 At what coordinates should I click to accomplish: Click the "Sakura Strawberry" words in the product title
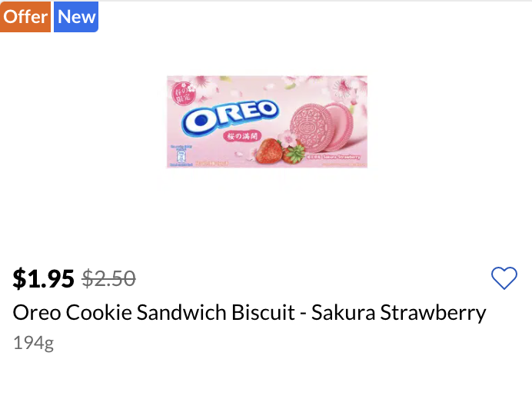pyautogui.click(x=398, y=313)
